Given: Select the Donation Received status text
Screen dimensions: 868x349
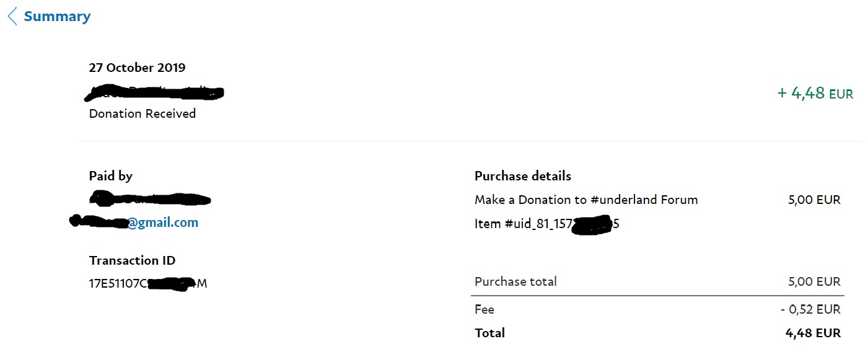Looking at the screenshot, I should (x=142, y=113).
